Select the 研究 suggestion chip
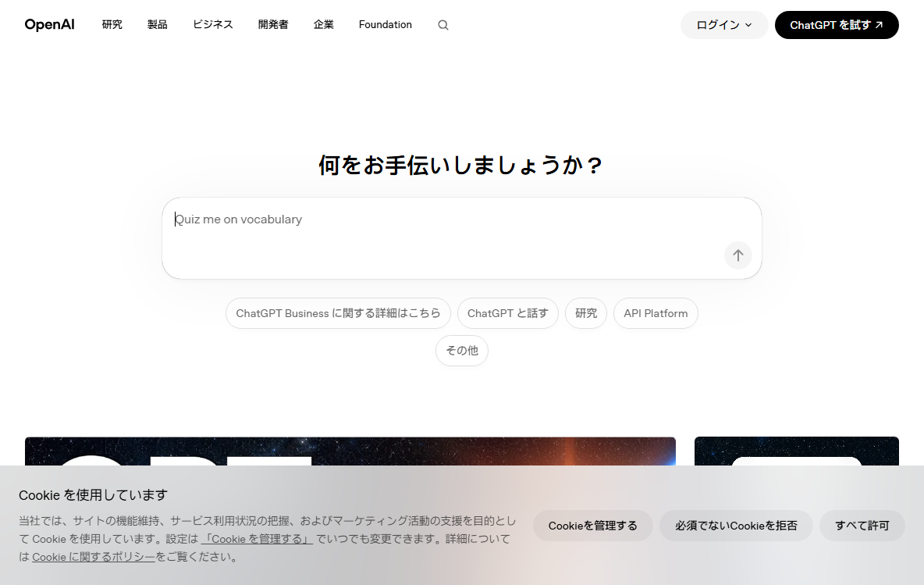Screen dimensions: 924x585 click(586, 313)
